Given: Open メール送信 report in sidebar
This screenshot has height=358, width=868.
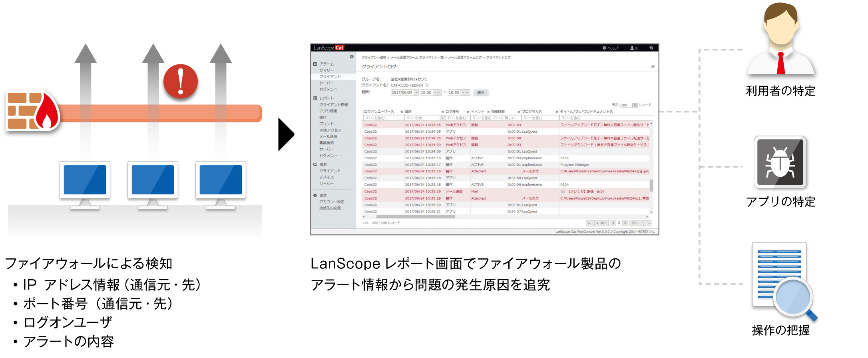Looking at the screenshot, I should pos(328,136).
